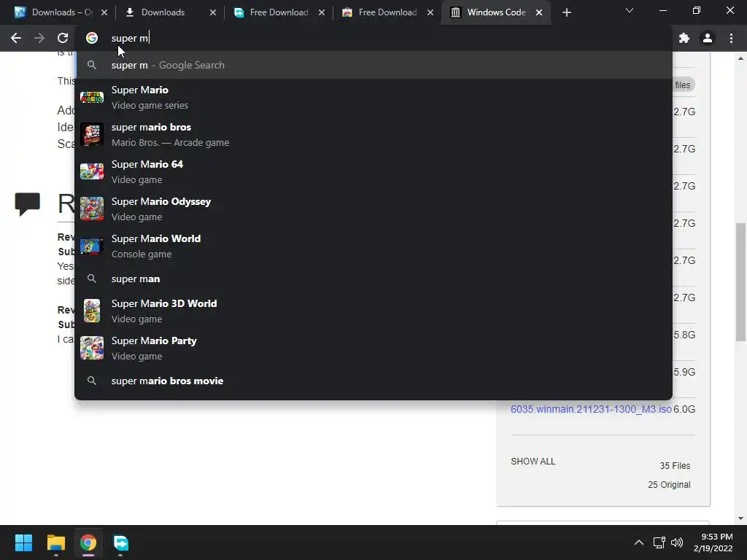747x560 pixels.
Task: Select 'super m - Google Search' suggestion
Action: coord(373,65)
